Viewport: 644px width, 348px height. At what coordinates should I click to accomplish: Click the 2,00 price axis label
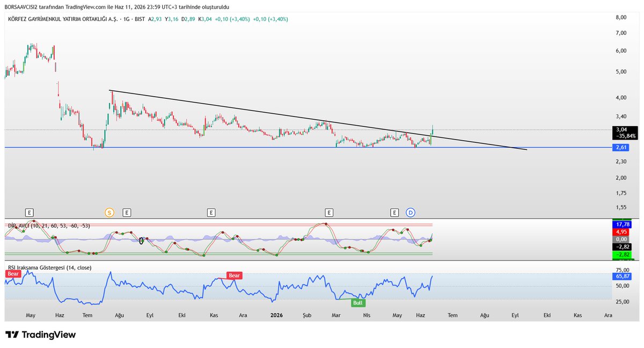[621, 177]
